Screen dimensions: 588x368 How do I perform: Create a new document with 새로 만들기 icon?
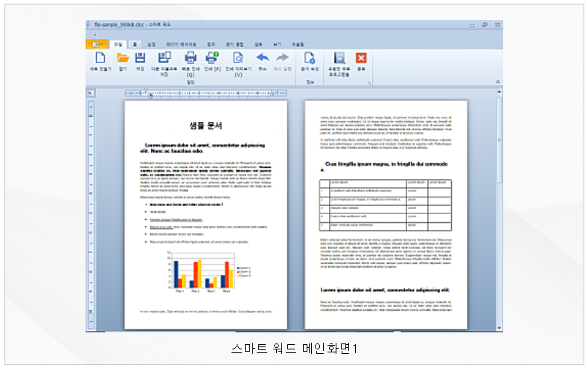click(x=100, y=58)
